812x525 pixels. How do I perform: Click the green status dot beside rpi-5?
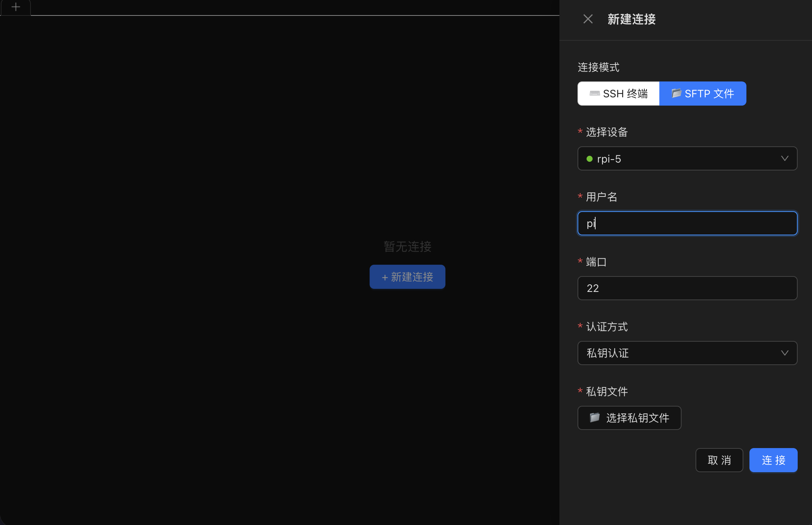[590, 159]
